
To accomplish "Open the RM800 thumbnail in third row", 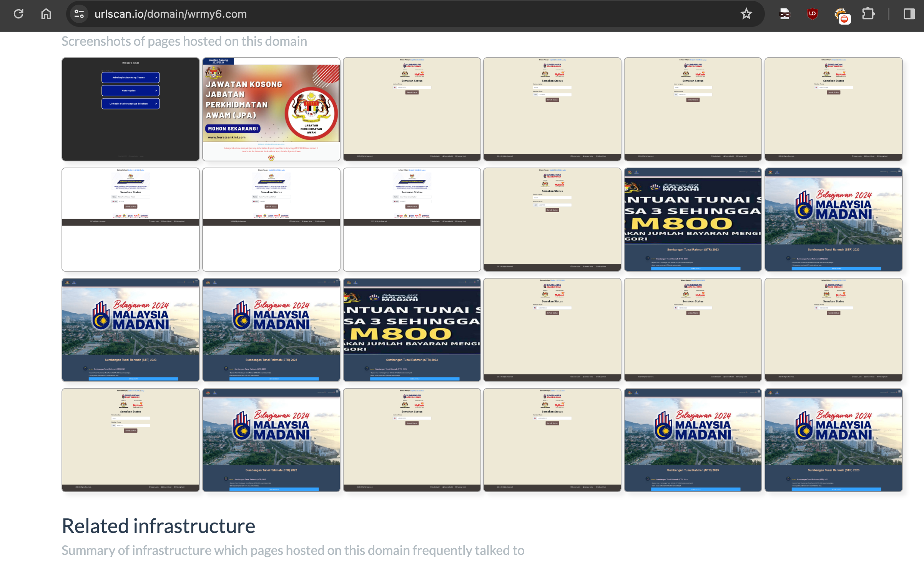I will coord(412,330).
